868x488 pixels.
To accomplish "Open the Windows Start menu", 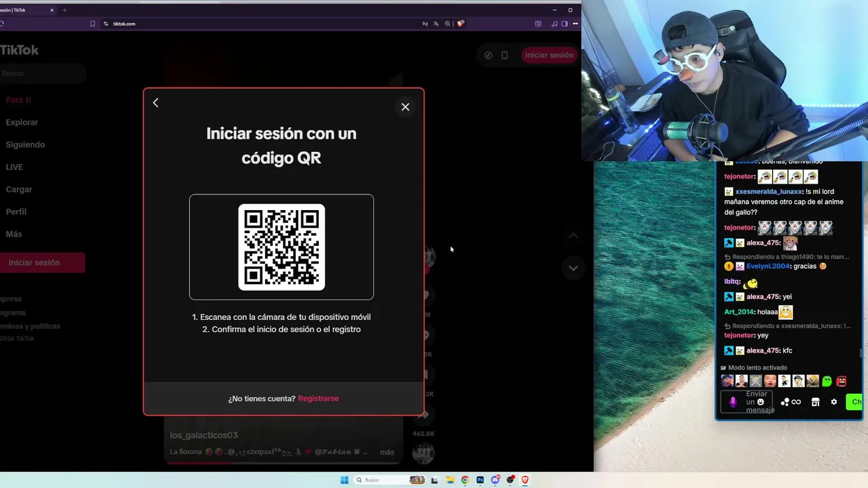I will 344,480.
